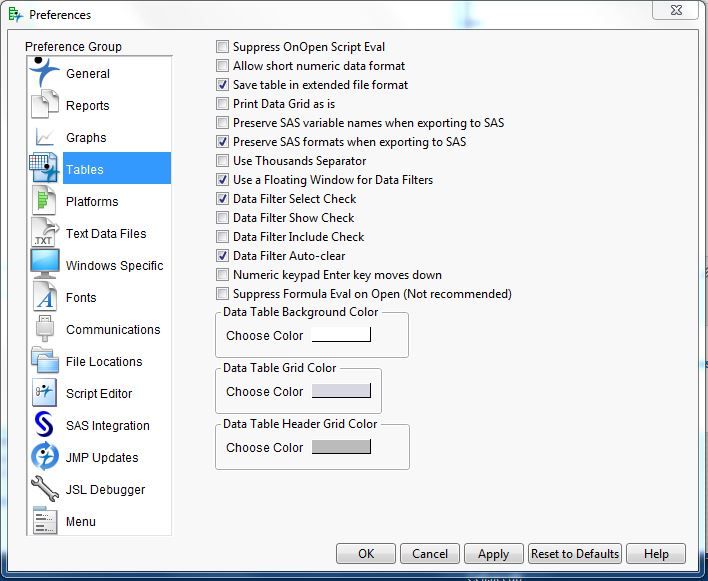708x581 pixels.
Task: Check Data Filter Include Check
Action: 222,236
